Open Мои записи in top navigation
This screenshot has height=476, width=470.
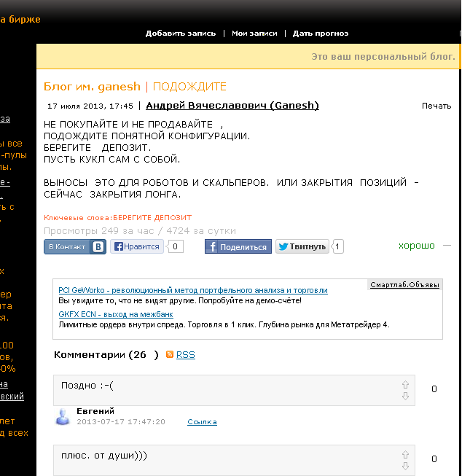point(254,34)
